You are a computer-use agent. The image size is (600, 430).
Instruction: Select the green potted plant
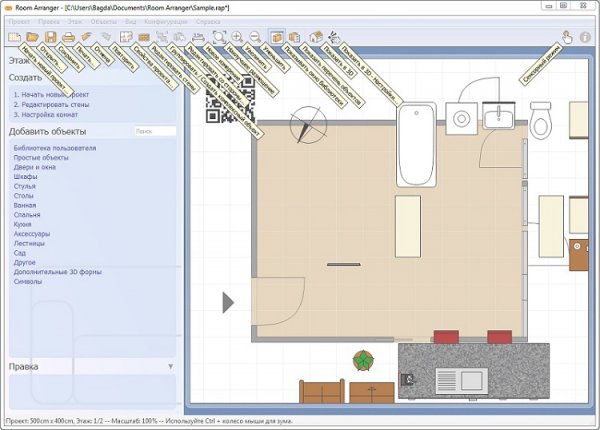[363, 360]
